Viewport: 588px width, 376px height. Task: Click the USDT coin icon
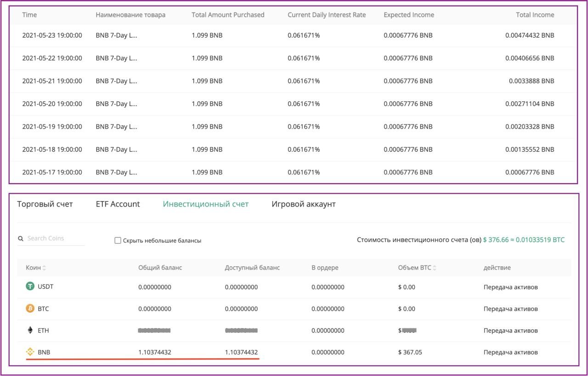point(30,286)
